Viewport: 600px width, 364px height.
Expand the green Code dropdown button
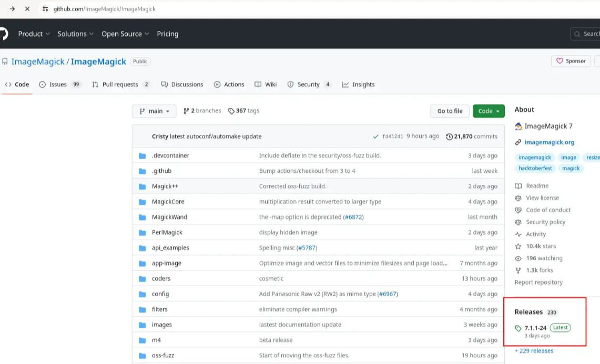tap(489, 111)
